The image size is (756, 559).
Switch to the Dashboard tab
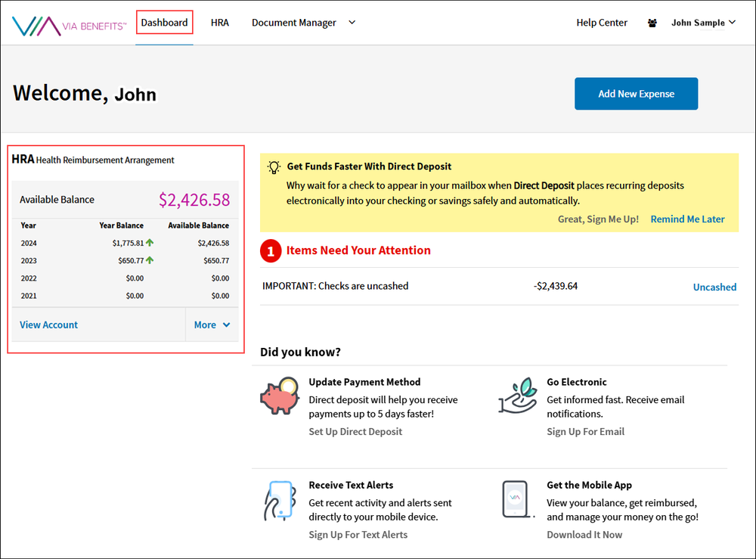coord(164,23)
